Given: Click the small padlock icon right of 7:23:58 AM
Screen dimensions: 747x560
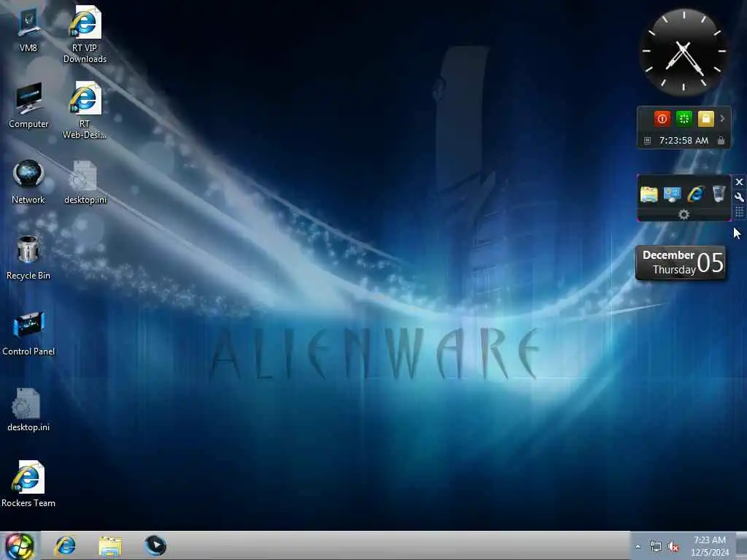Looking at the screenshot, I should pos(721,141).
